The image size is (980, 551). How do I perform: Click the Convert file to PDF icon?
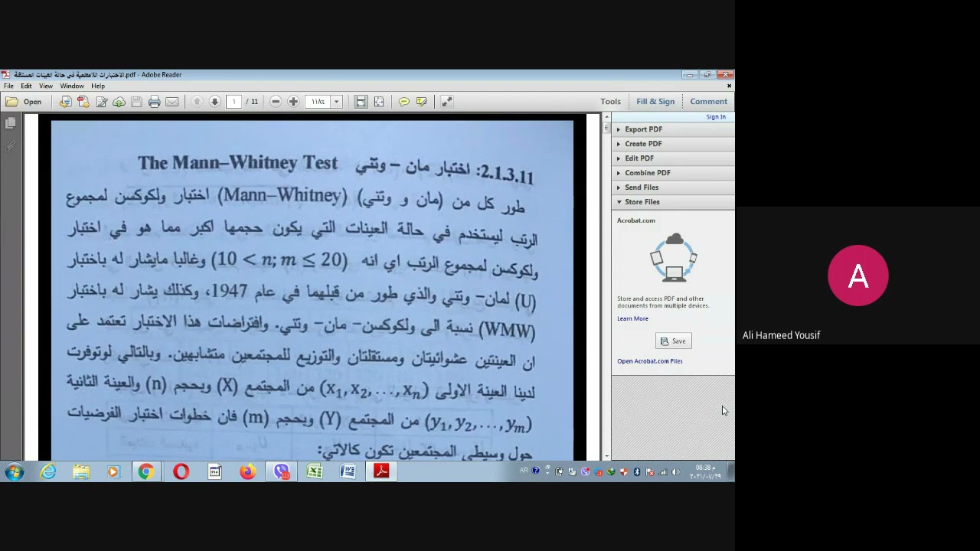[x=65, y=102]
